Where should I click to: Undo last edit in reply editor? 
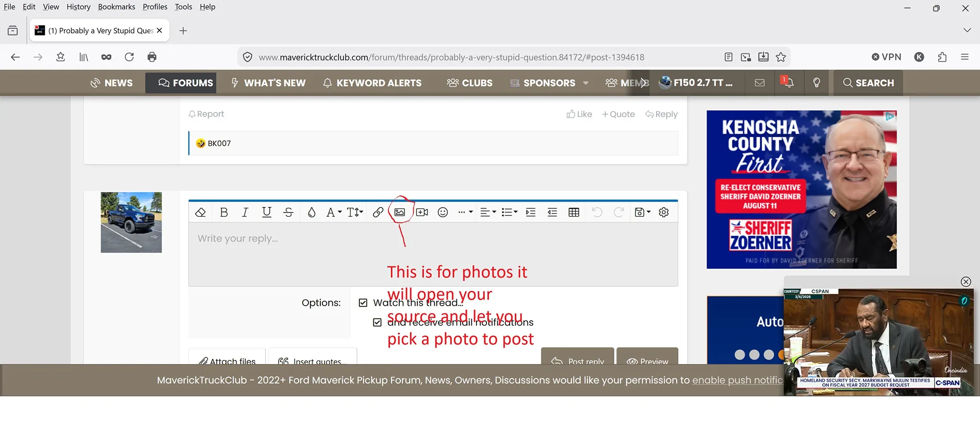coord(597,212)
